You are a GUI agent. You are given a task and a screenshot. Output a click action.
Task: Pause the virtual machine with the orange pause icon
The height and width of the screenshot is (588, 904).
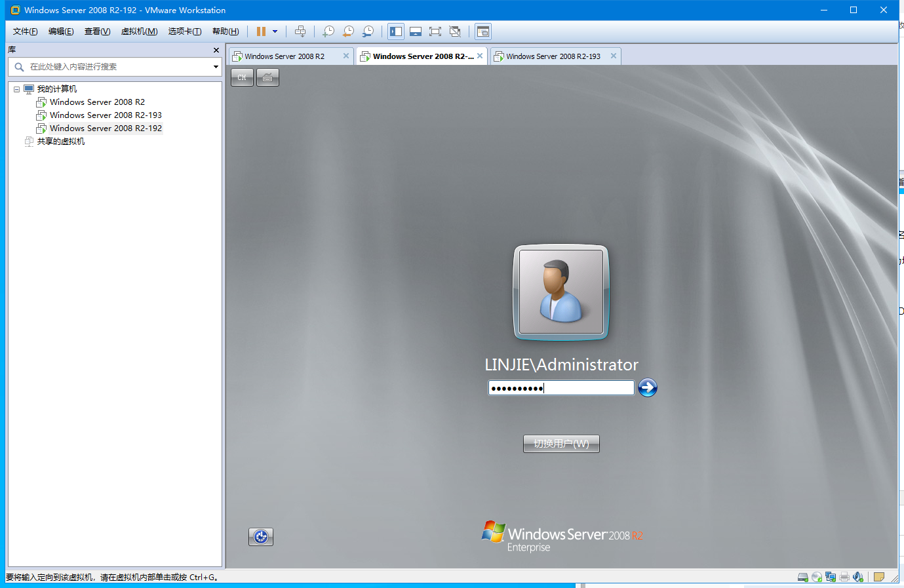coord(261,31)
